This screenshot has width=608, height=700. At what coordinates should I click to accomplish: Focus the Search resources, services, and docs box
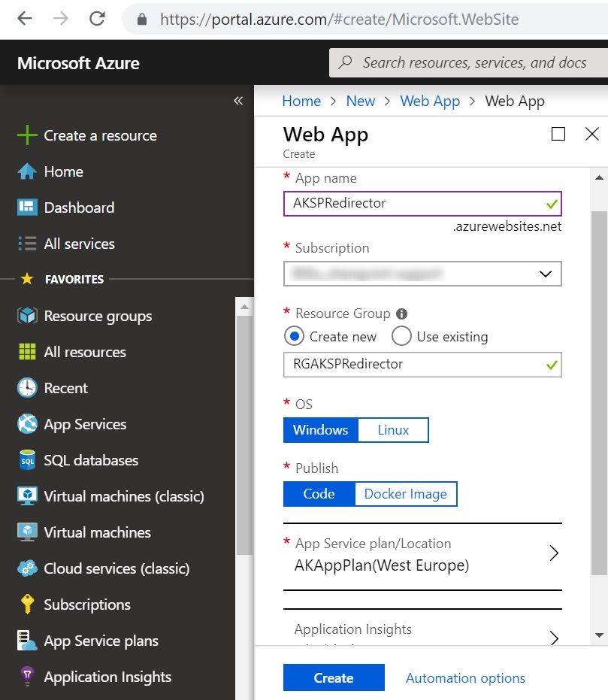coord(468,62)
